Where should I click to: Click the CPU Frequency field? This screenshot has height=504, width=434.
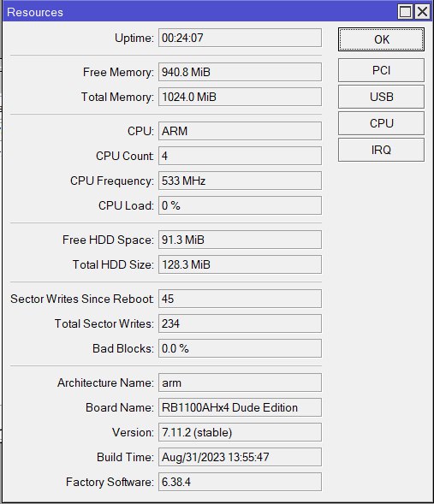240,181
